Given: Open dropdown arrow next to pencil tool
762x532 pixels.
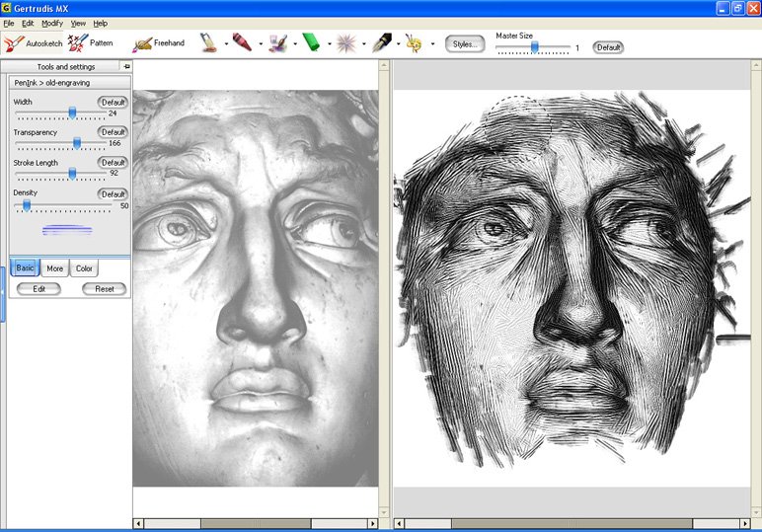Looking at the screenshot, I should pos(225,44).
